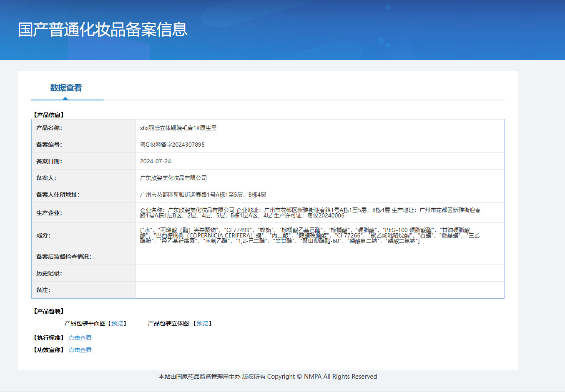This screenshot has height=392, width=565.
Task: Open the 数据查看 tab
Action: (66, 88)
